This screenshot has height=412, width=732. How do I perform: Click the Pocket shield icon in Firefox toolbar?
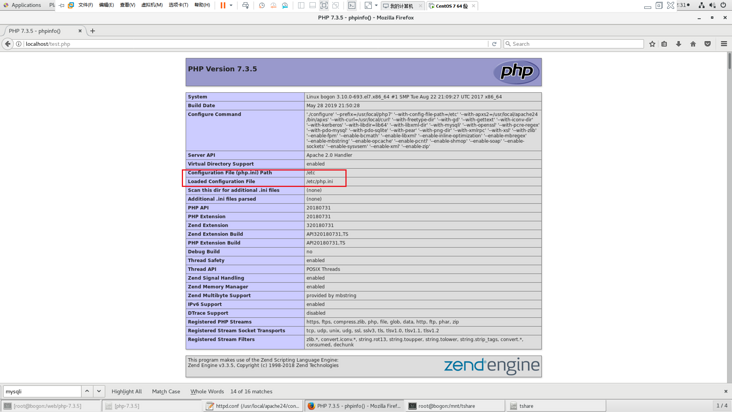(x=708, y=44)
